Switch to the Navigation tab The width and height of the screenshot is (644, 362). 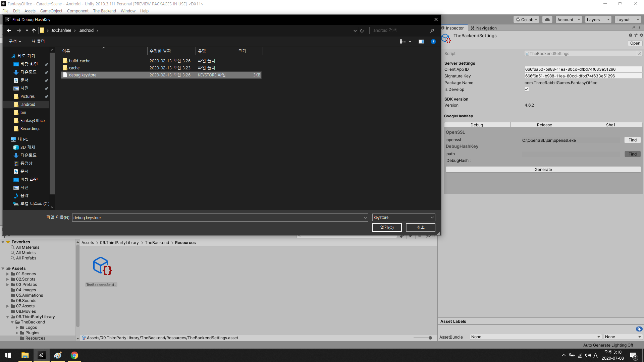[x=484, y=28]
